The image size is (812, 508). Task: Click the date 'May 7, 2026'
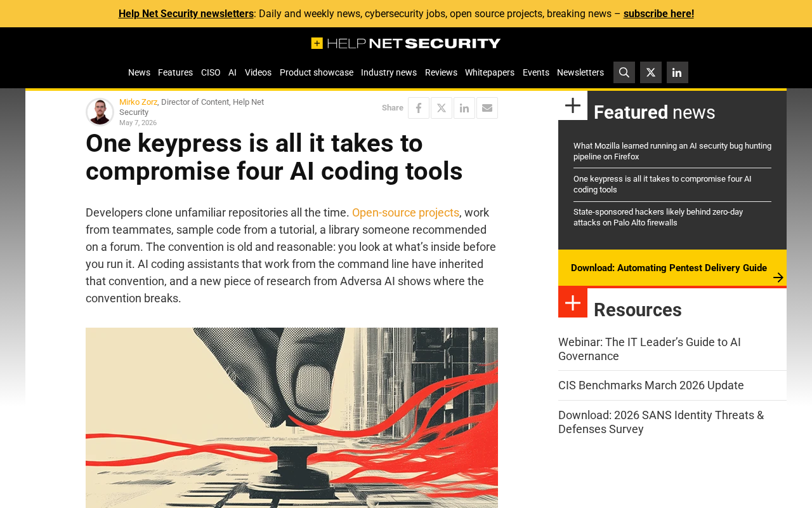[138, 123]
